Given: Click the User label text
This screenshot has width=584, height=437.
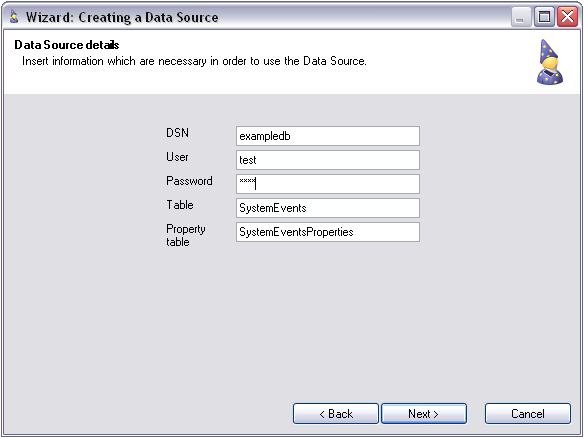Looking at the screenshot, I should [177, 157].
